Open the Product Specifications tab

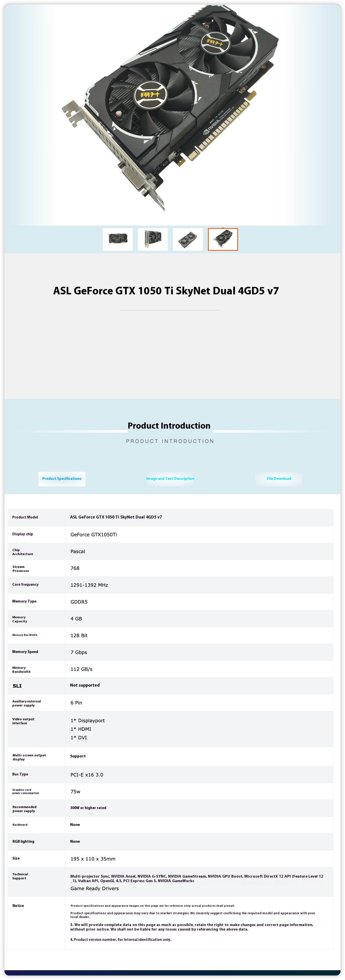[62, 479]
